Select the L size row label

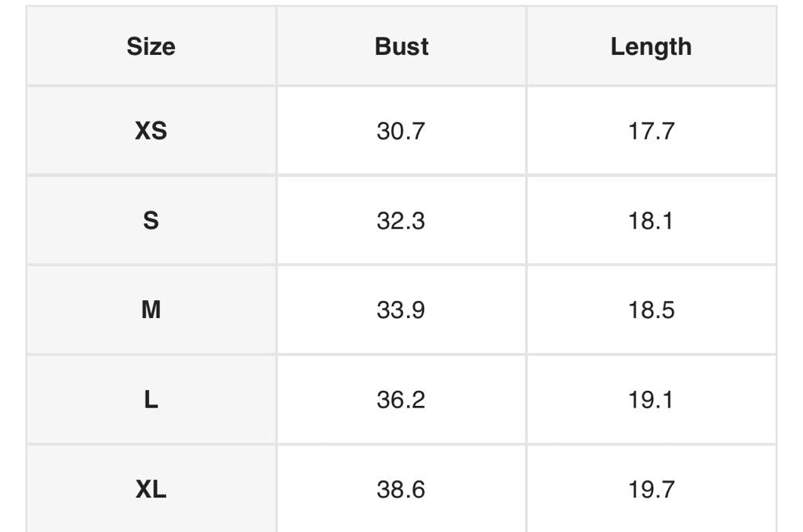point(151,400)
